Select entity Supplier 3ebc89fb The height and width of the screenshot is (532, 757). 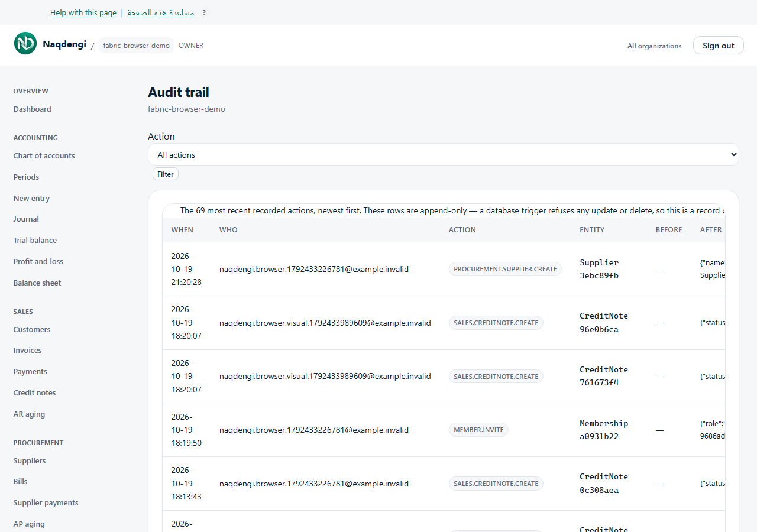[600, 269]
